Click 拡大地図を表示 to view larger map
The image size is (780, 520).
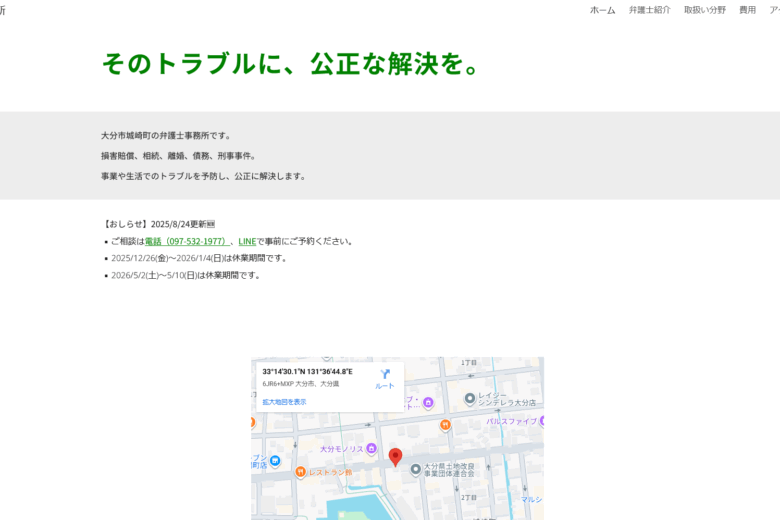tap(284, 402)
